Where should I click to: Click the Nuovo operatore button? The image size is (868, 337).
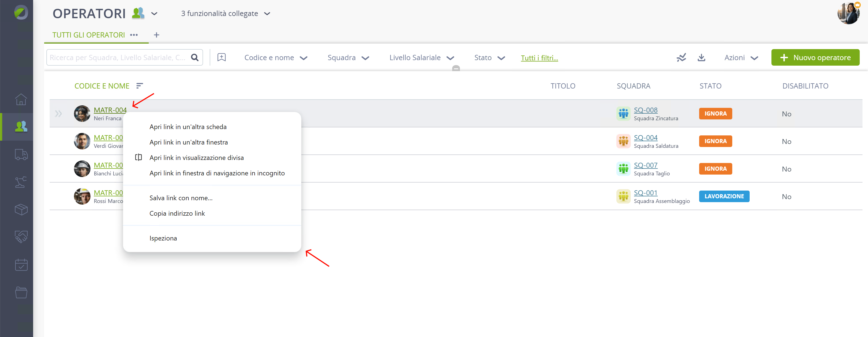(x=815, y=57)
